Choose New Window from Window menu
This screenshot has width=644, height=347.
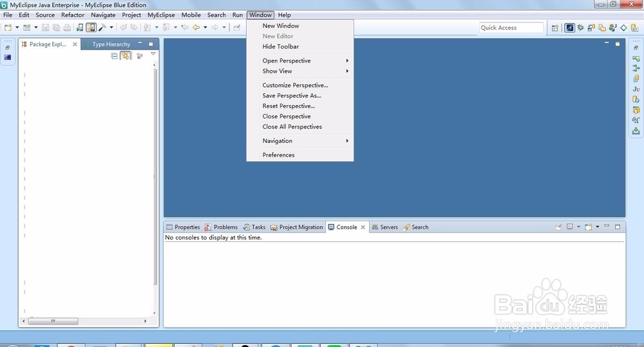(300, 26)
